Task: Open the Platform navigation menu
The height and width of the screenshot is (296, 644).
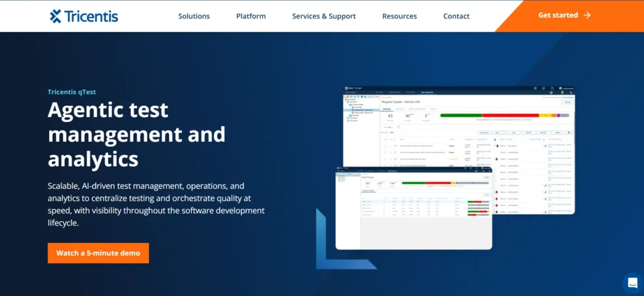Action: pyautogui.click(x=251, y=16)
